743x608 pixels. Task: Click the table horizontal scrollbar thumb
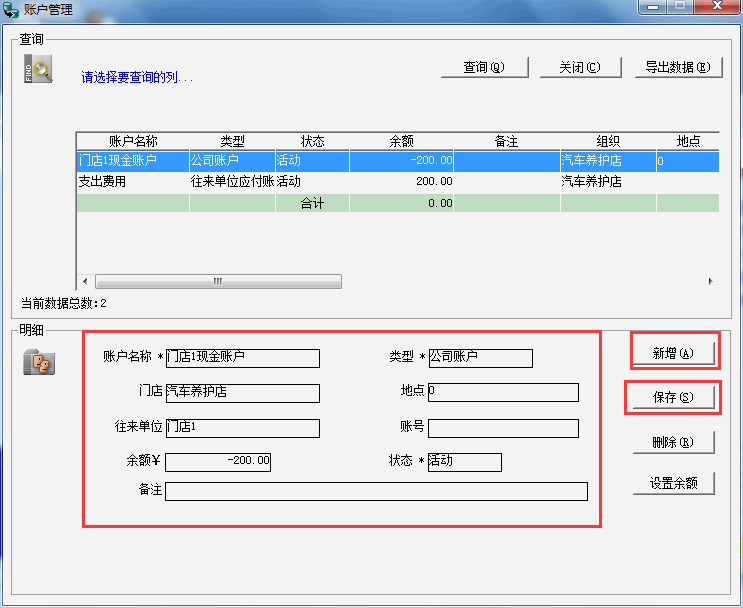218,281
